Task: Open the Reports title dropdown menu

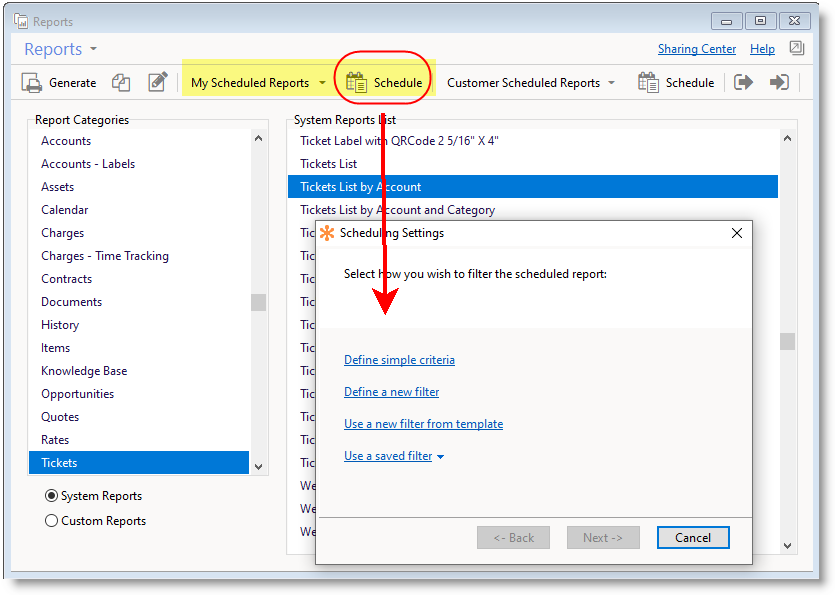Action: coord(93,49)
